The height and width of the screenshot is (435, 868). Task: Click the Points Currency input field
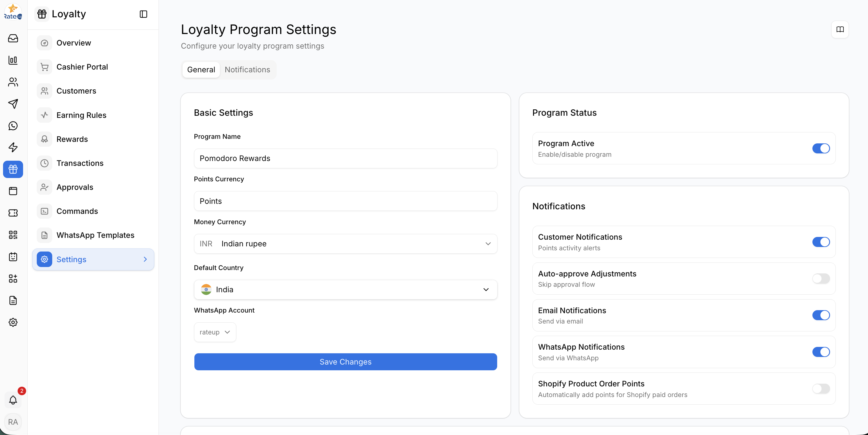tap(345, 201)
